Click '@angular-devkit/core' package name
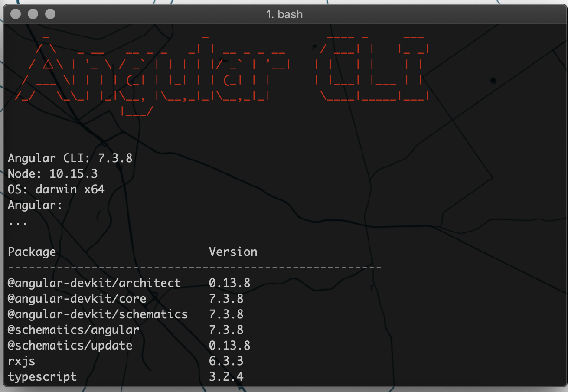 coord(77,299)
